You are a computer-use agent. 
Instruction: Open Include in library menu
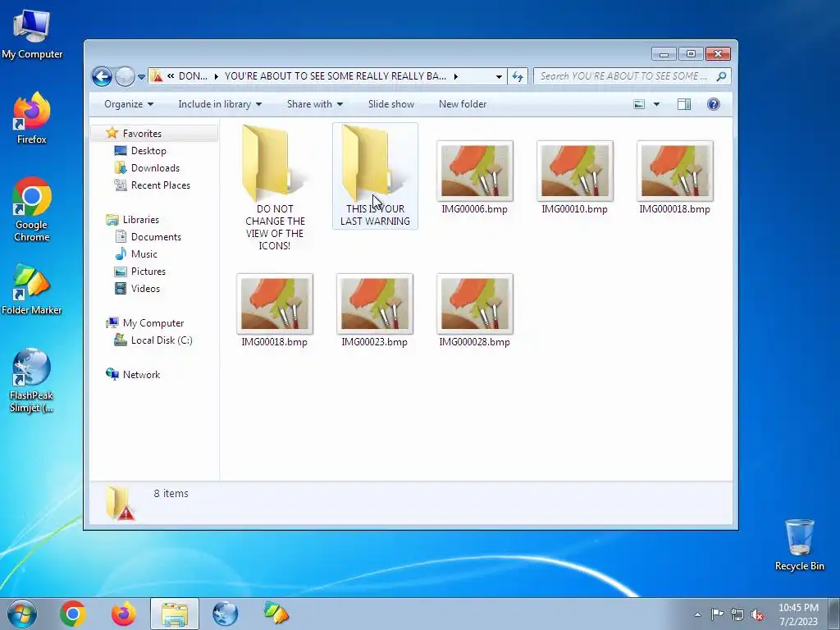[220, 104]
